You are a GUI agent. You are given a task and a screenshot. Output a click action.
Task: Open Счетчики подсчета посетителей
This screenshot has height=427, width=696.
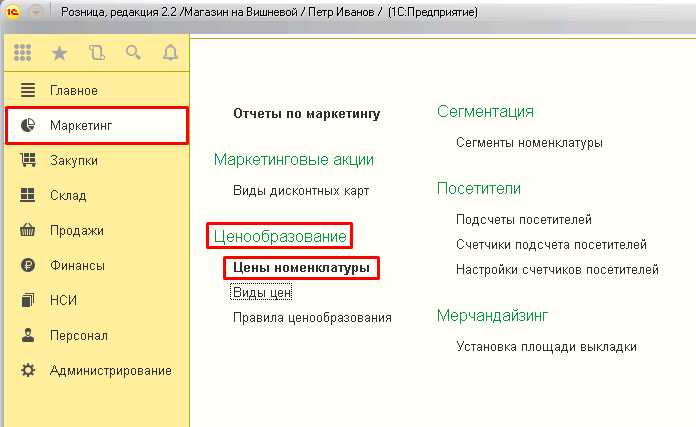(551, 245)
